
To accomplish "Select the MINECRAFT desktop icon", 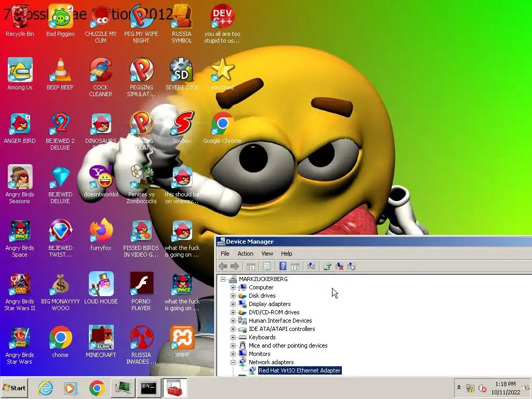I will 101,341.
